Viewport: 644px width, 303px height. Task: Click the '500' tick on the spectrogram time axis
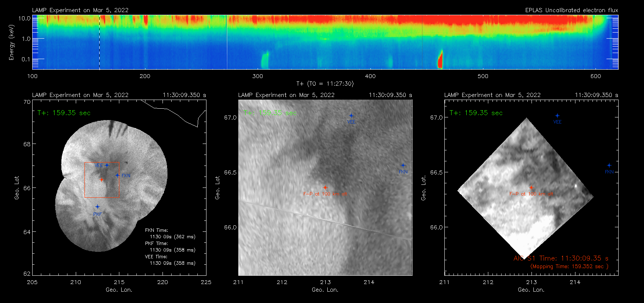[483, 76]
